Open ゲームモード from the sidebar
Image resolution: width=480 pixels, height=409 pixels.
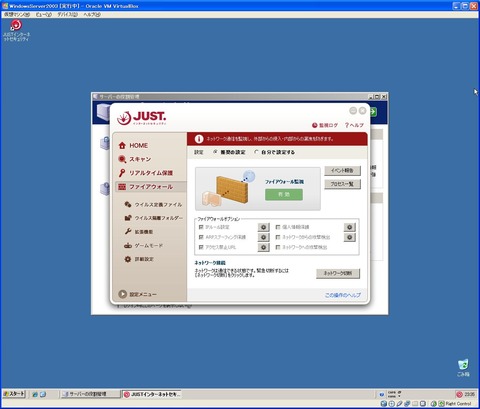point(143,246)
